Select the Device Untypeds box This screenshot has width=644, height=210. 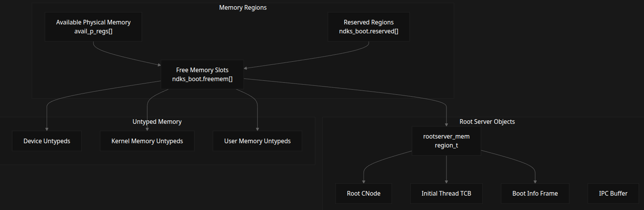tap(47, 141)
